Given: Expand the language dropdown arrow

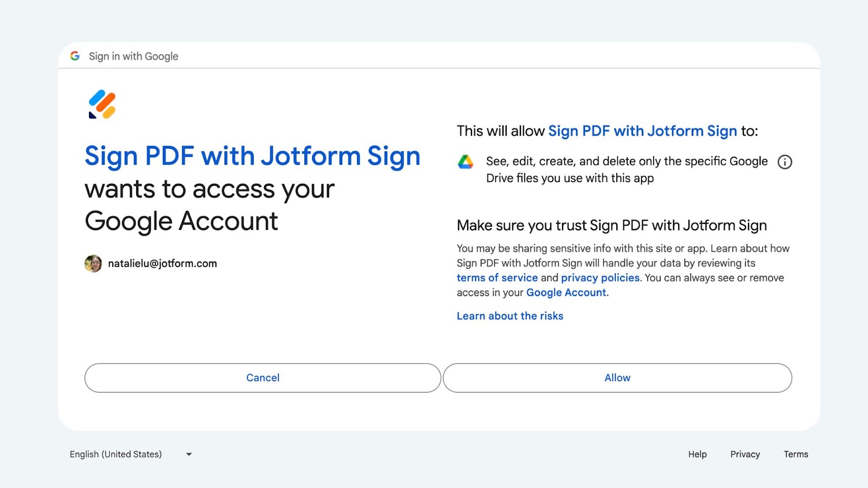Looking at the screenshot, I should 189,454.
